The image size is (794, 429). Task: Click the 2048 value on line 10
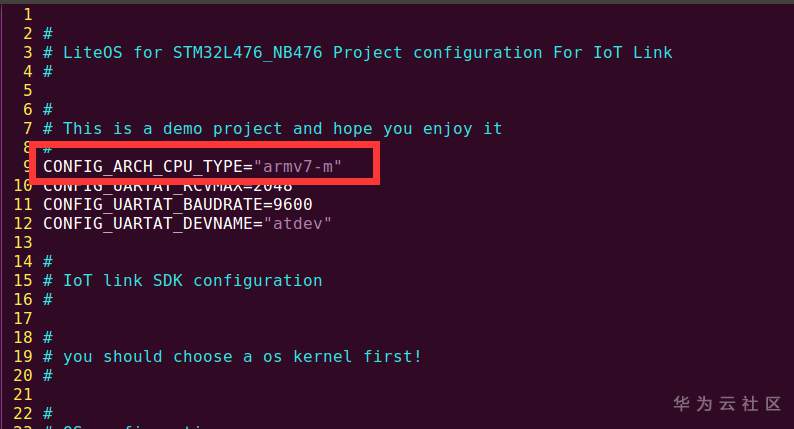[x=272, y=186]
